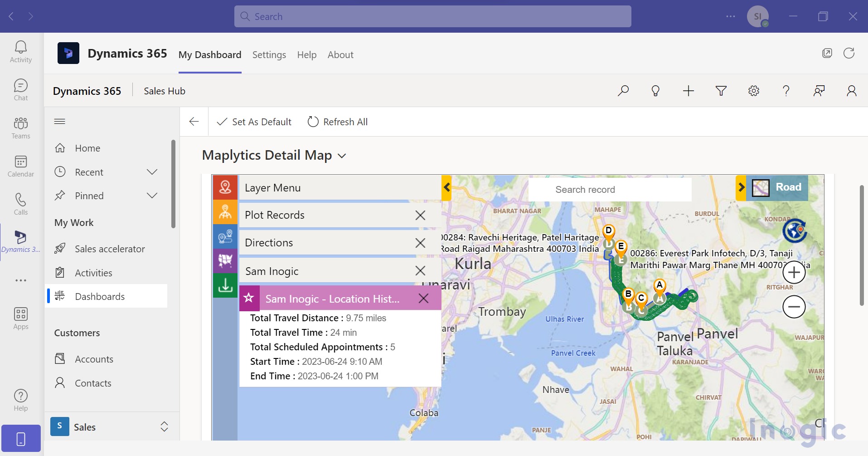
Task: Expand the Pinned section
Action: coord(152,196)
